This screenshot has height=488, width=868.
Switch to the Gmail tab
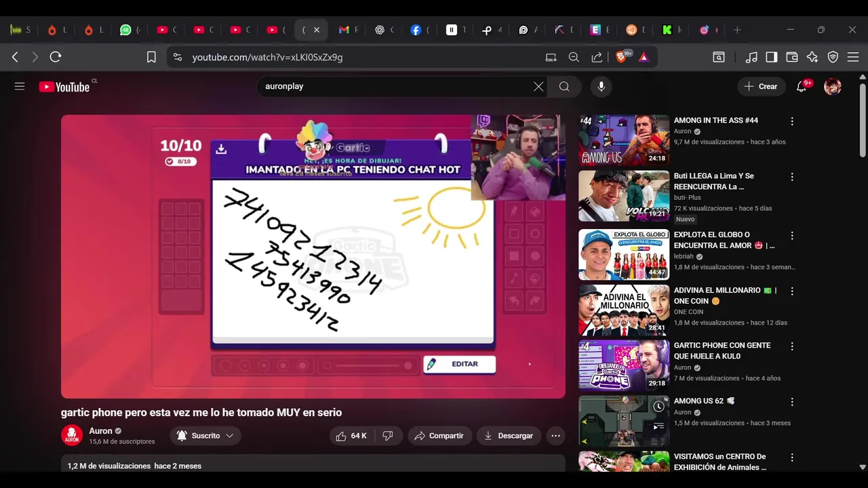tap(348, 30)
